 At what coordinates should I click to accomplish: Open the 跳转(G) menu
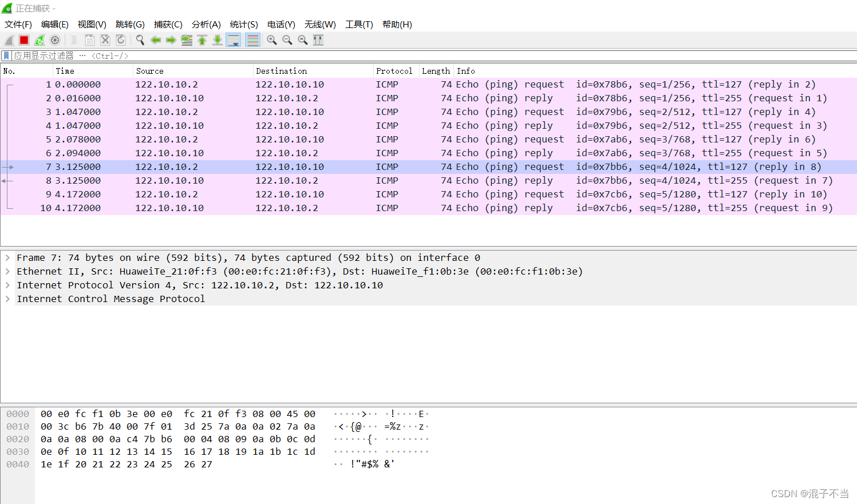pyautogui.click(x=130, y=25)
